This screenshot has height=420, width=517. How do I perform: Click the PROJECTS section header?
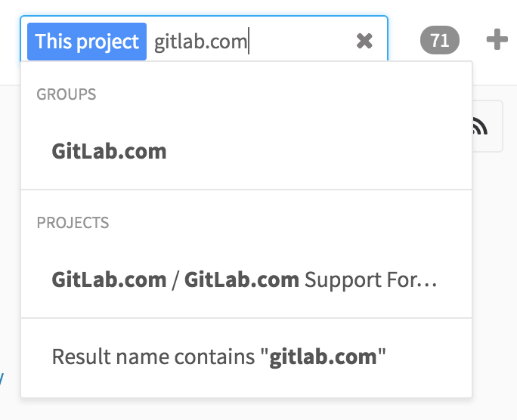click(x=73, y=223)
